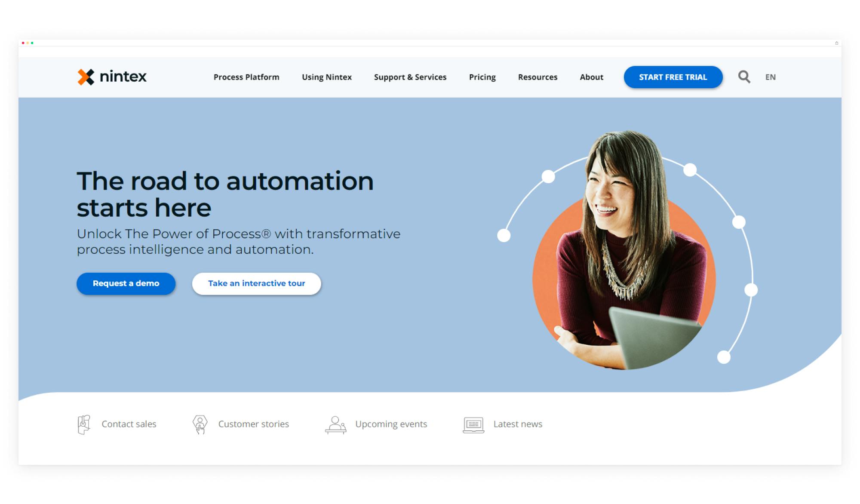The image size is (860, 504).
Task: Click the About menu item
Action: point(591,77)
